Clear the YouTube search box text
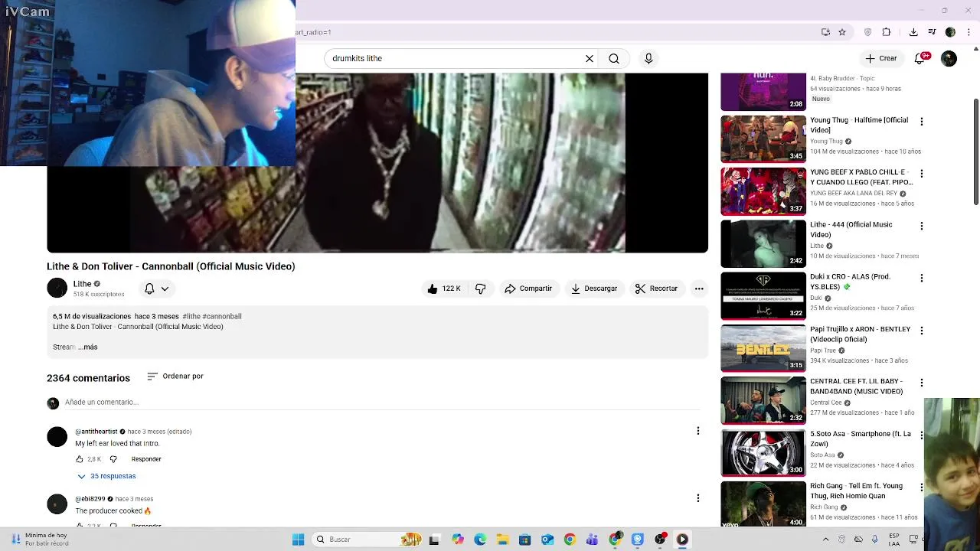This screenshot has width=980, height=551. point(590,58)
